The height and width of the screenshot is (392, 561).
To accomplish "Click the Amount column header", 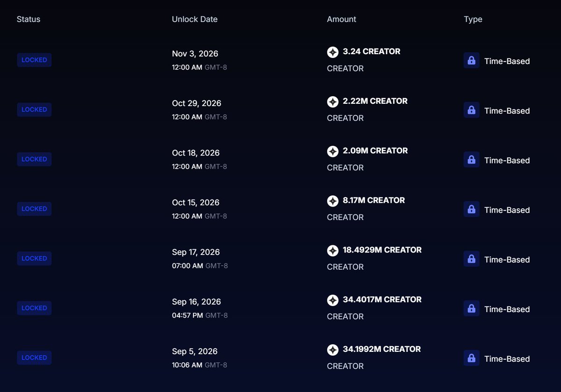I will (x=341, y=19).
